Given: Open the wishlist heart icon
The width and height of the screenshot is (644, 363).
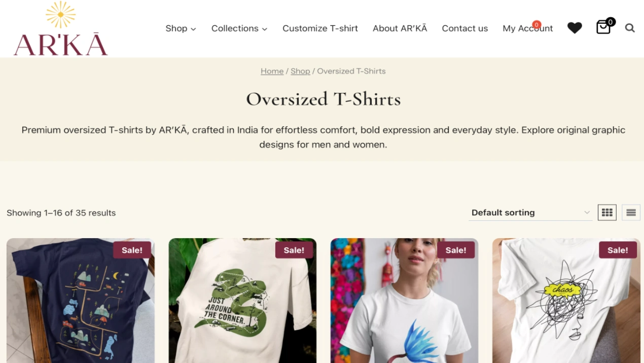Looking at the screenshot, I should coord(575,28).
